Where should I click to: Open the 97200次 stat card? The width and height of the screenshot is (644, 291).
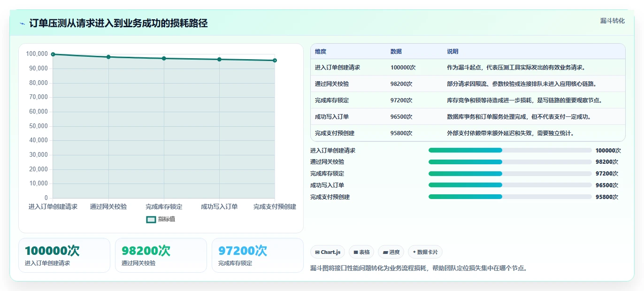(x=258, y=255)
